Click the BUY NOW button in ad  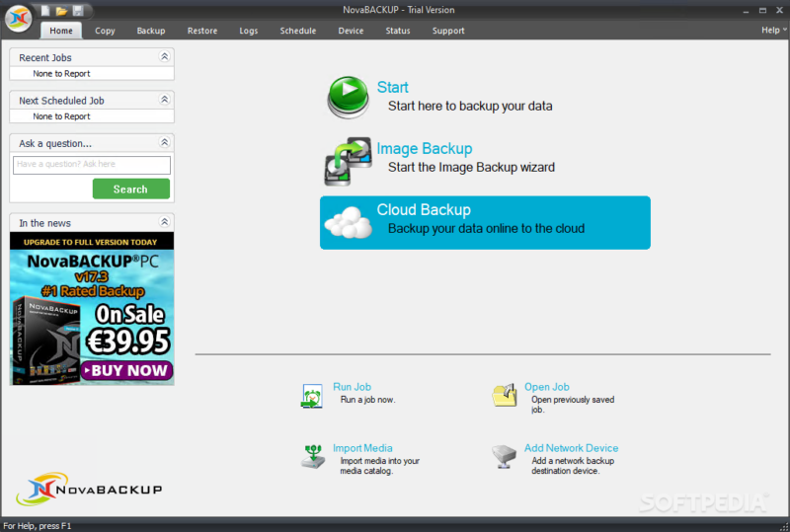tap(127, 370)
